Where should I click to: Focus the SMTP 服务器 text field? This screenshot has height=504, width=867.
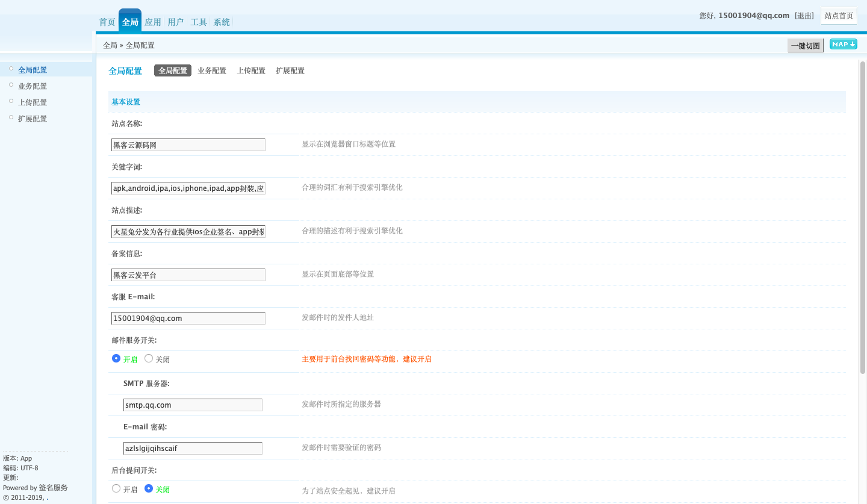(x=193, y=405)
